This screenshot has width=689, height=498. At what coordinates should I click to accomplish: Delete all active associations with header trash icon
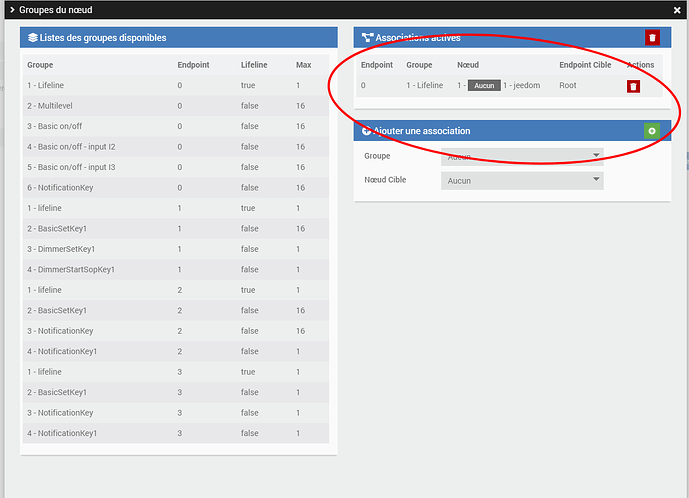click(652, 38)
